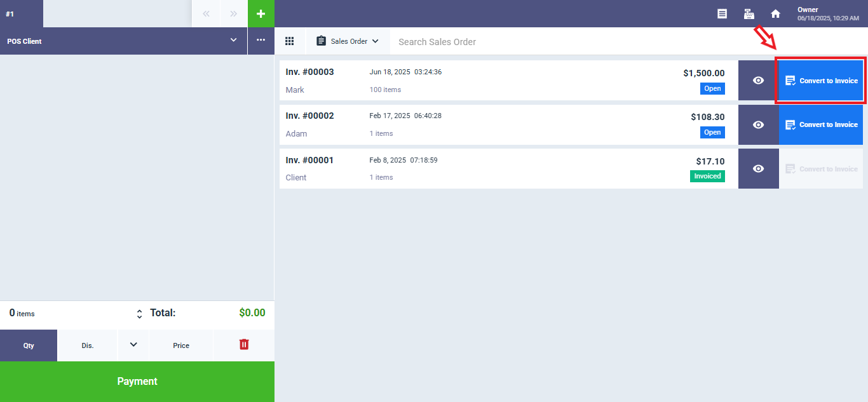Image resolution: width=868 pixels, height=402 pixels.
Task: View order Inv. #00001 with eye icon
Action: pos(758,169)
